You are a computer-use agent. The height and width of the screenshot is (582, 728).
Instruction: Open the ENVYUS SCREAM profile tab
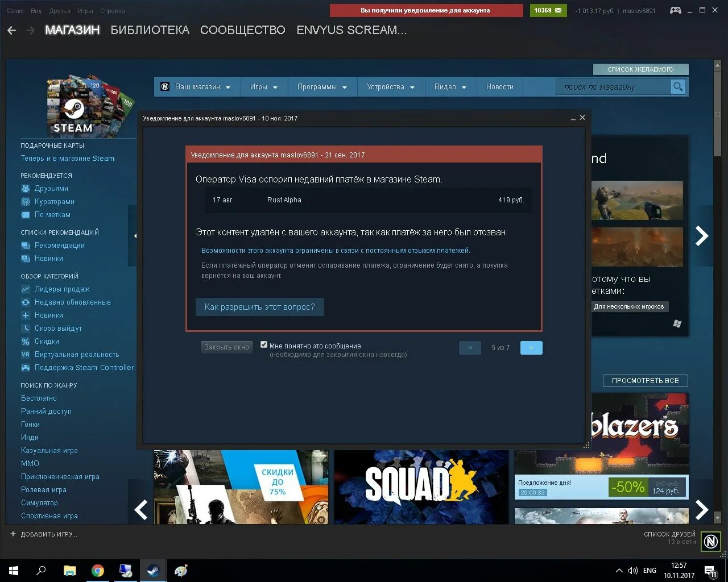(351, 31)
